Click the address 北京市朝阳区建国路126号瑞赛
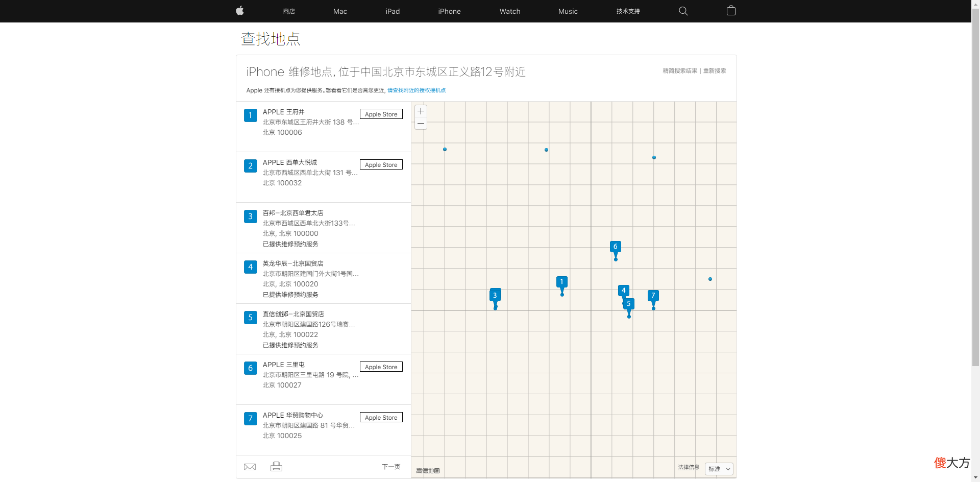980x482 pixels. coord(309,324)
